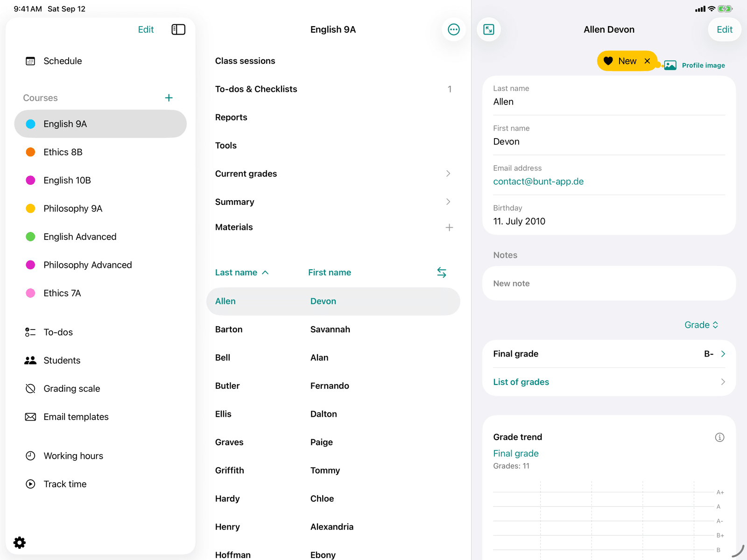
Task: Open the English 10B course
Action: (100, 181)
